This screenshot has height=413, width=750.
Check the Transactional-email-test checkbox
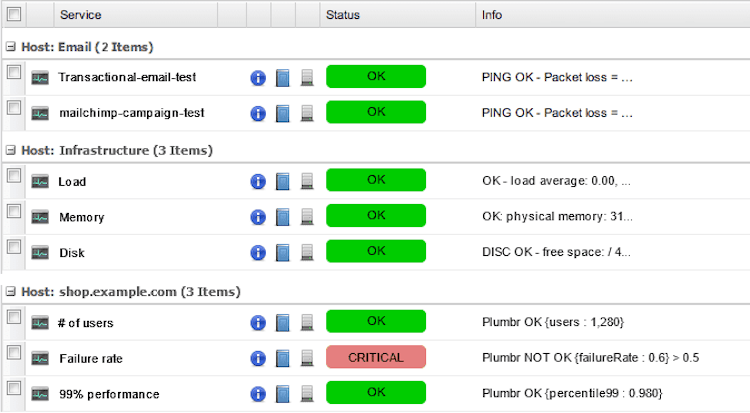(x=14, y=72)
